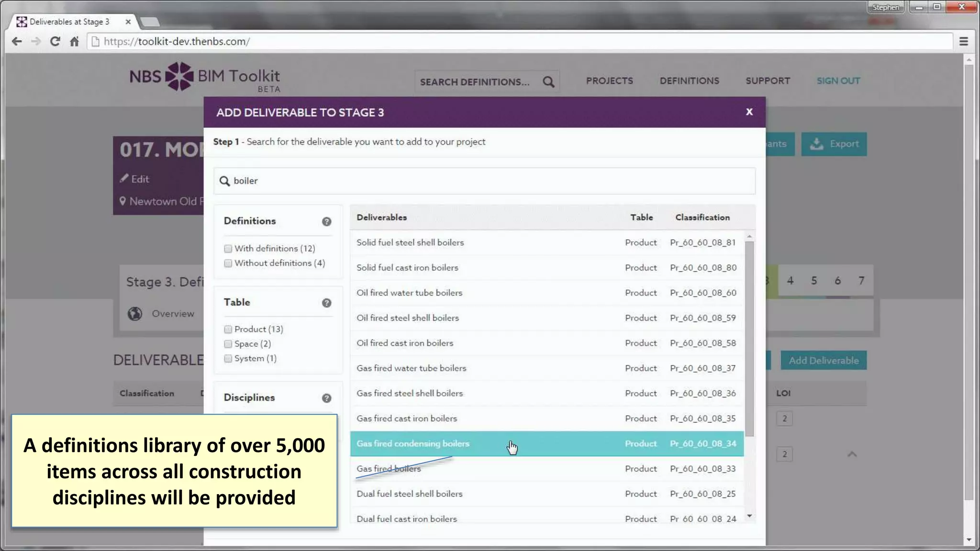980x551 pixels.
Task: Click the Export button
Action: pyautogui.click(x=834, y=144)
